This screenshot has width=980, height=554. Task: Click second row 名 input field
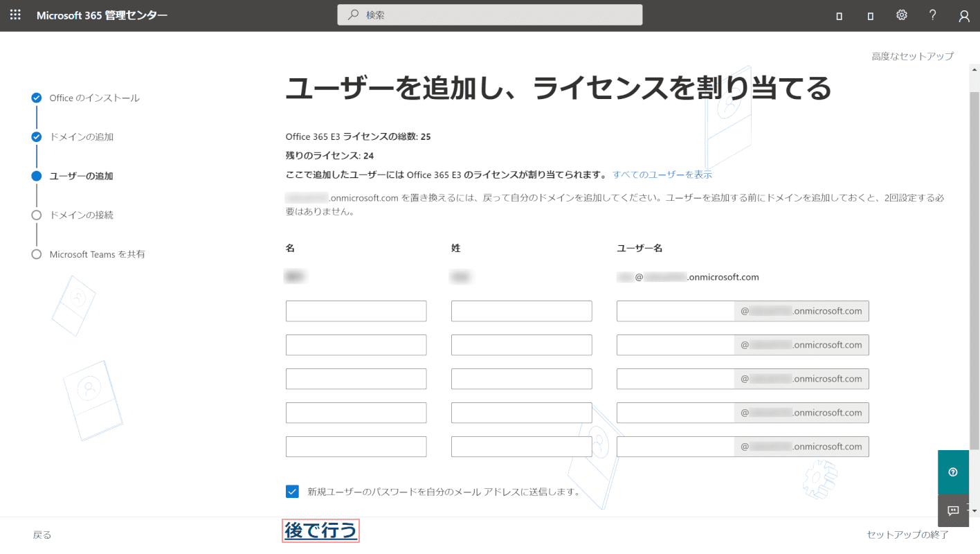(x=356, y=345)
